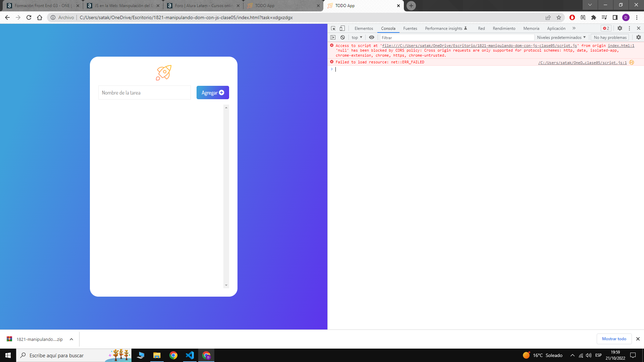Click the No hay problemas button
This screenshot has height=362, width=644.
click(x=610, y=38)
